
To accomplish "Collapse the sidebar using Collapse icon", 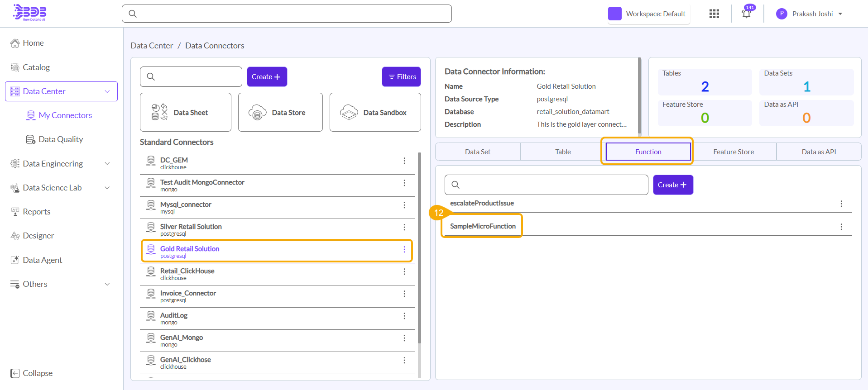I will (x=15, y=373).
